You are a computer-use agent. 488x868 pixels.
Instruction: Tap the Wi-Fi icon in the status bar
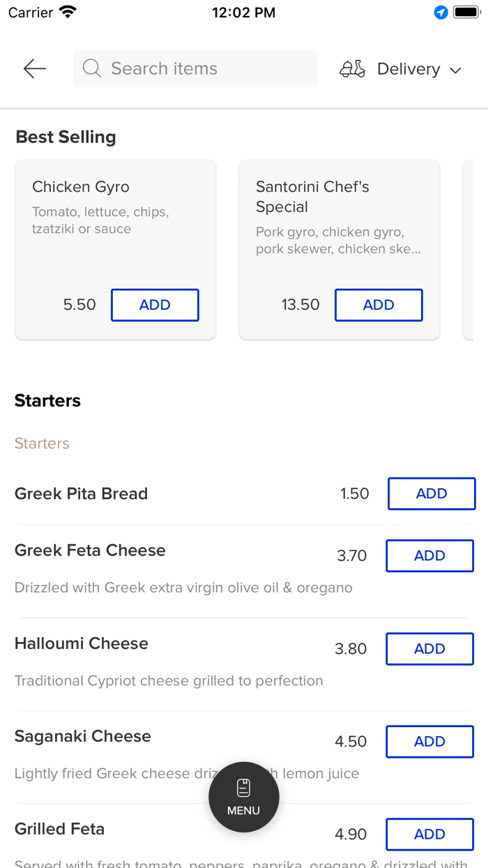[x=66, y=11]
